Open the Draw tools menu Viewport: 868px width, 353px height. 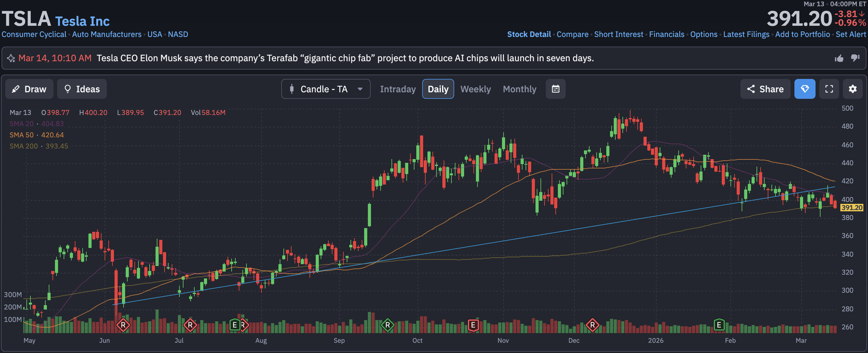pos(29,89)
